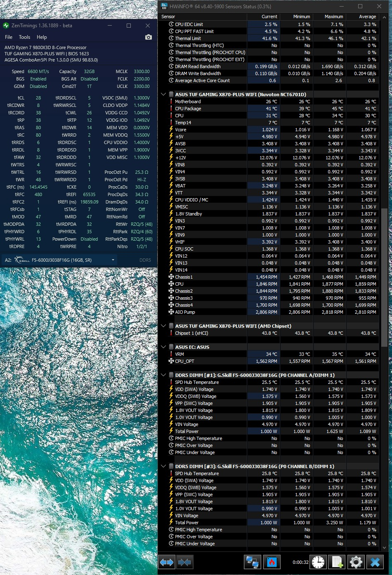Click the RttPark RZQ/4 (60) value

pos(142,232)
